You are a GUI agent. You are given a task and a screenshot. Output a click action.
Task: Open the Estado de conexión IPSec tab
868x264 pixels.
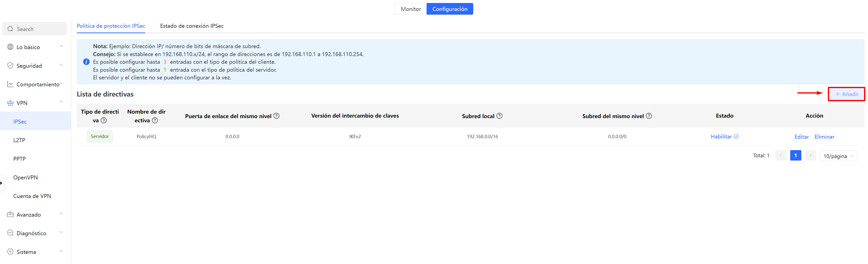pyautogui.click(x=192, y=26)
